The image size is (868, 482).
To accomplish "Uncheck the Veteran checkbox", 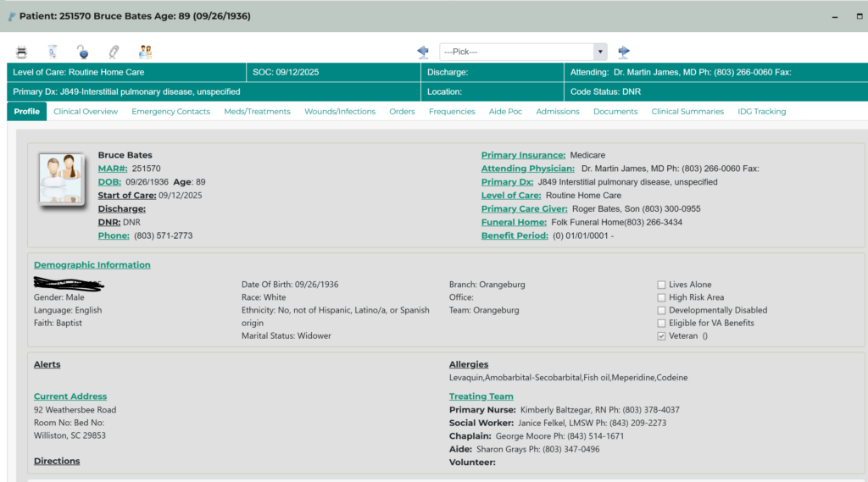I will (661, 336).
